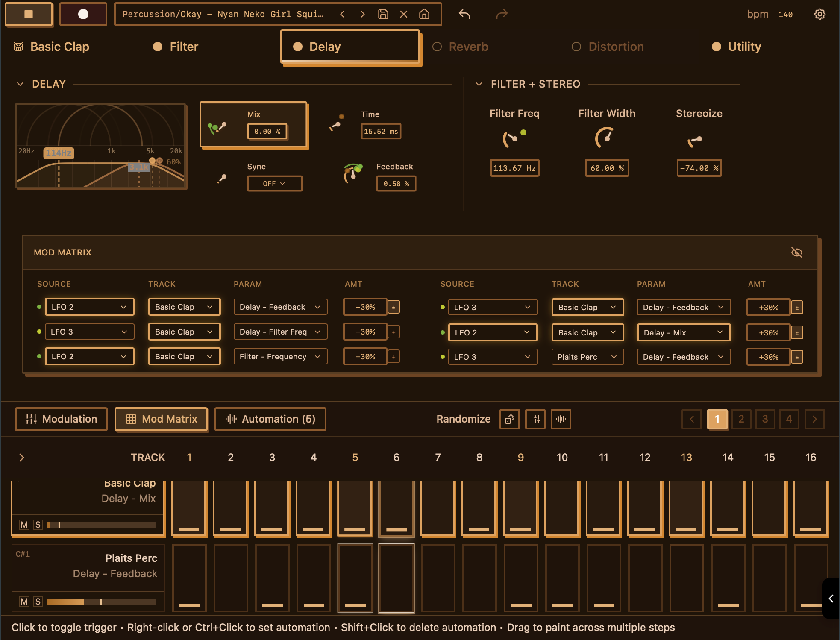Click the randomize waveform icon

coord(561,419)
